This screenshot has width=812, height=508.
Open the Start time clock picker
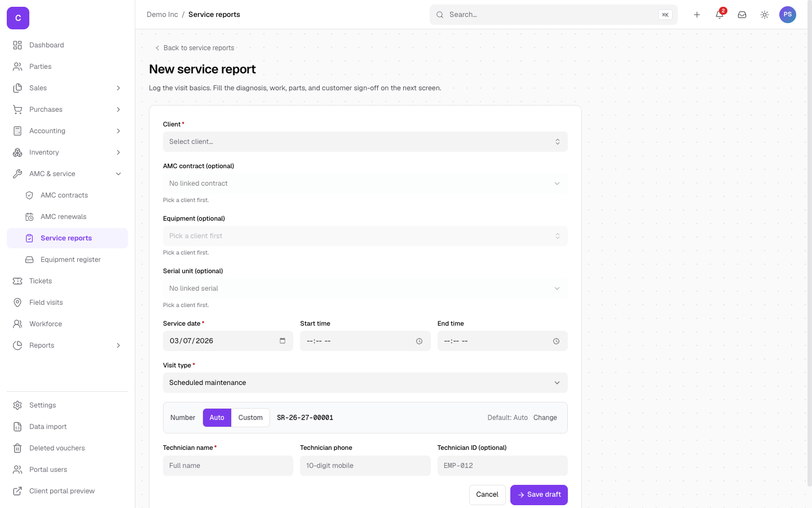419,341
